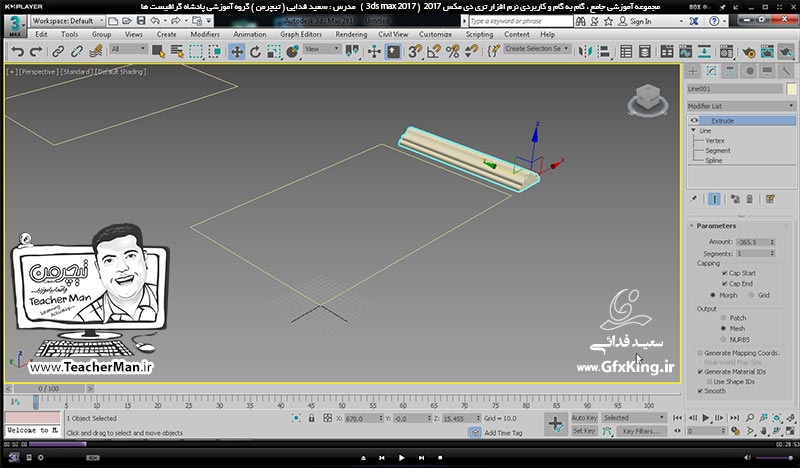Activate the Unlink Selection tool
800x468 pixels.
tap(77, 52)
